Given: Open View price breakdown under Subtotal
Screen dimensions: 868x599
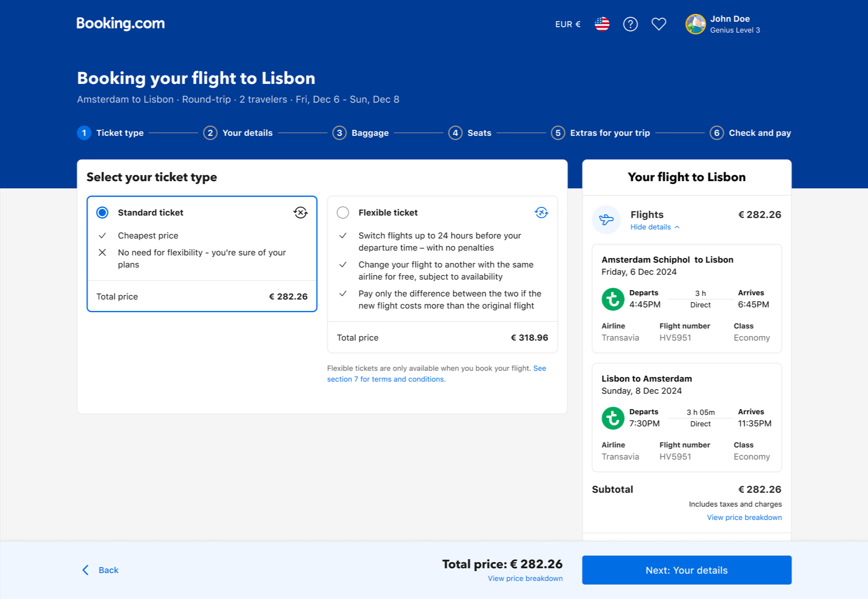Looking at the screenshot, I should coord(744,517).
